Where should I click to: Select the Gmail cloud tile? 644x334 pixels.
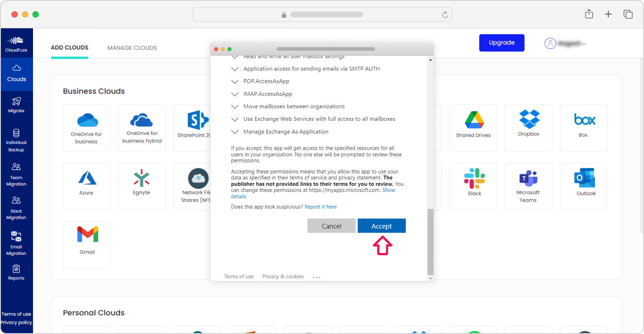click(87, 245)
